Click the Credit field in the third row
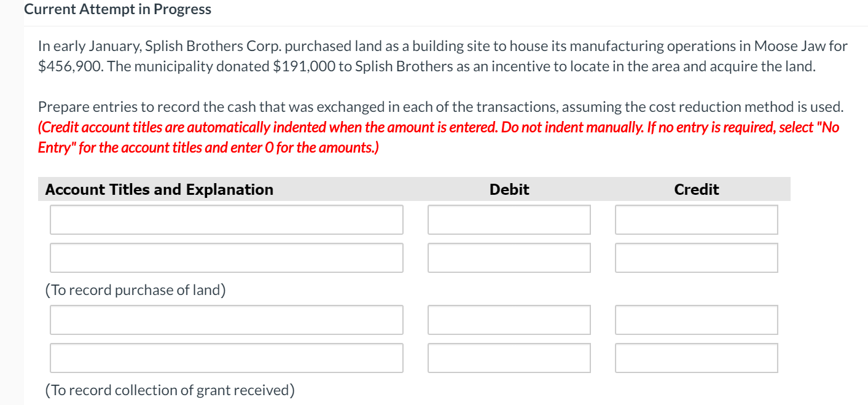The image size is (868, 405). (x=696, y=320)
